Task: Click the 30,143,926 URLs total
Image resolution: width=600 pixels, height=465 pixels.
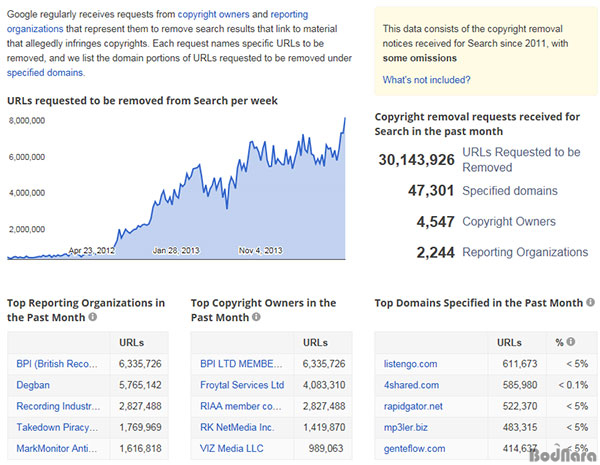Action: coord(416,160)
